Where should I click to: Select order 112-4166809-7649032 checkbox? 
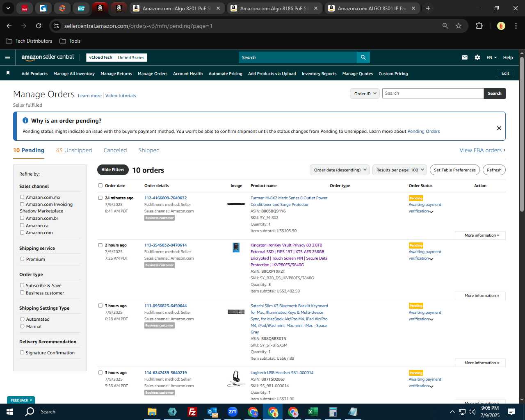click(x=100, y=198)
